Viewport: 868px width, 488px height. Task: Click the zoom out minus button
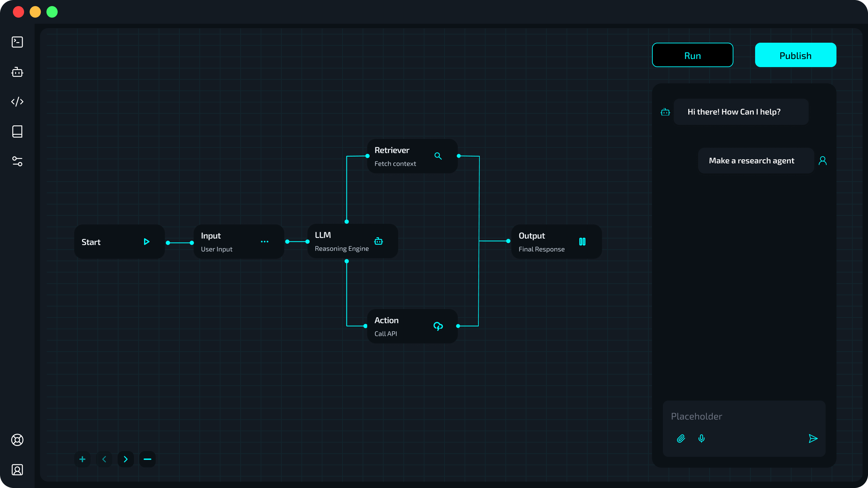(x=147, y=459)
